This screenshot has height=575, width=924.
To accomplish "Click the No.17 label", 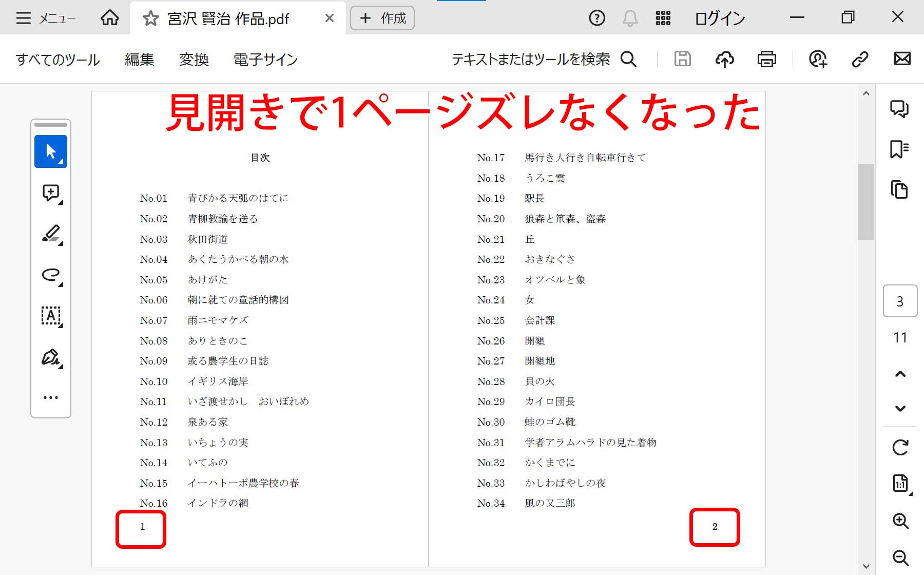I will [x=491, y=158].
